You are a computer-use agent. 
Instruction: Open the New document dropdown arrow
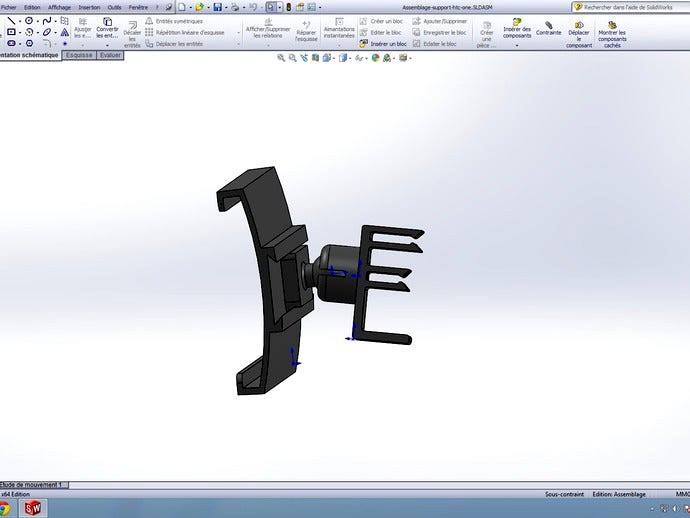click(x=190, y=7)
